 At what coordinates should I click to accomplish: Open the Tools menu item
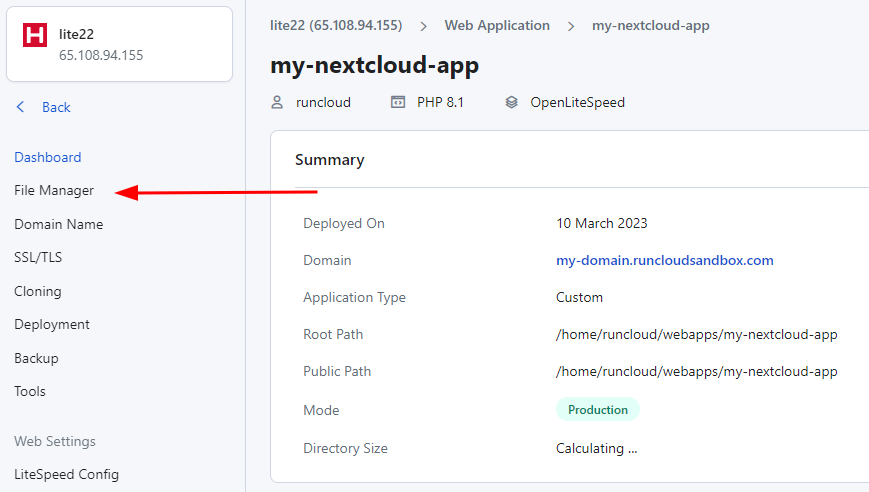[30, 391]
